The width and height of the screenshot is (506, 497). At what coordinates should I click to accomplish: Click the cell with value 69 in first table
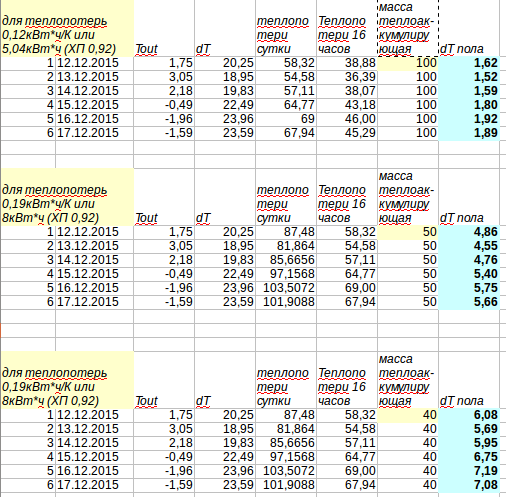[x=286, y=119]
